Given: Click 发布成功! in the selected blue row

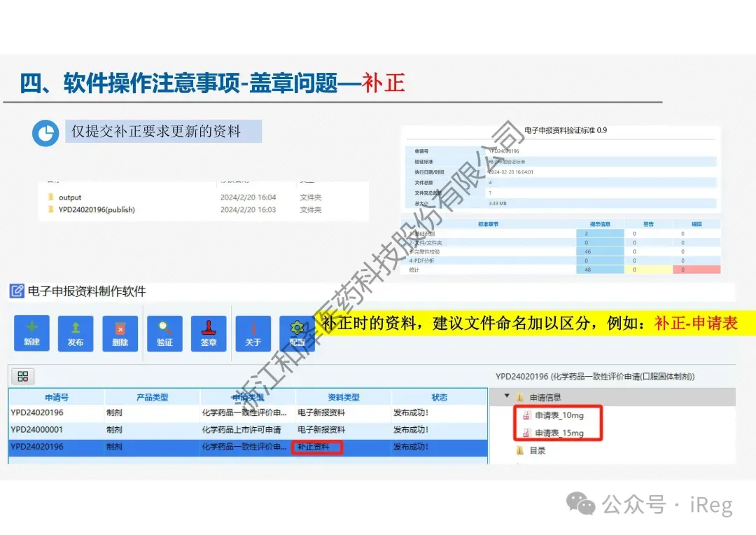Looking at the screenshot, I should click(x=411, y=447).
